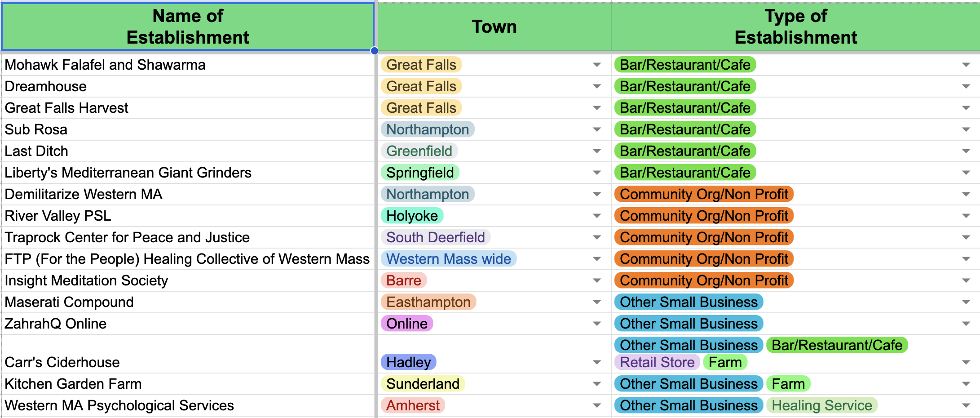The width and height of the screenshot is (980, 418).
Task: Expand Town dropdown for Insight Meditation Society
Action: [x=597, y=280]
